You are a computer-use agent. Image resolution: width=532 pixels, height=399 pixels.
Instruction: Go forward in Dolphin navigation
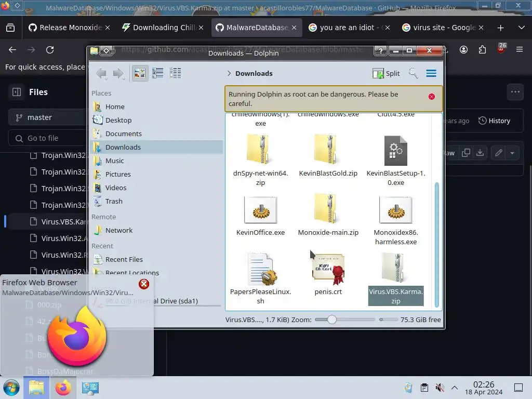118,73
